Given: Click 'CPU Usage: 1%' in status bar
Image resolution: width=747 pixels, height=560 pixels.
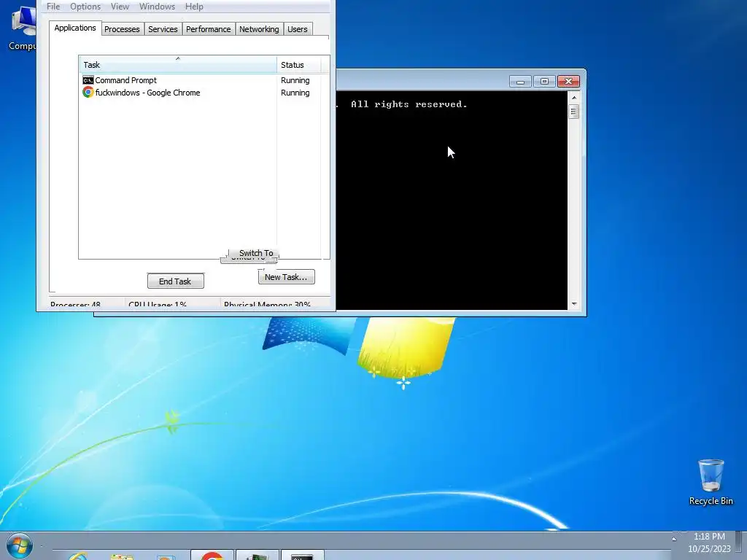Looking at the screenshot, I should point(158,304).
